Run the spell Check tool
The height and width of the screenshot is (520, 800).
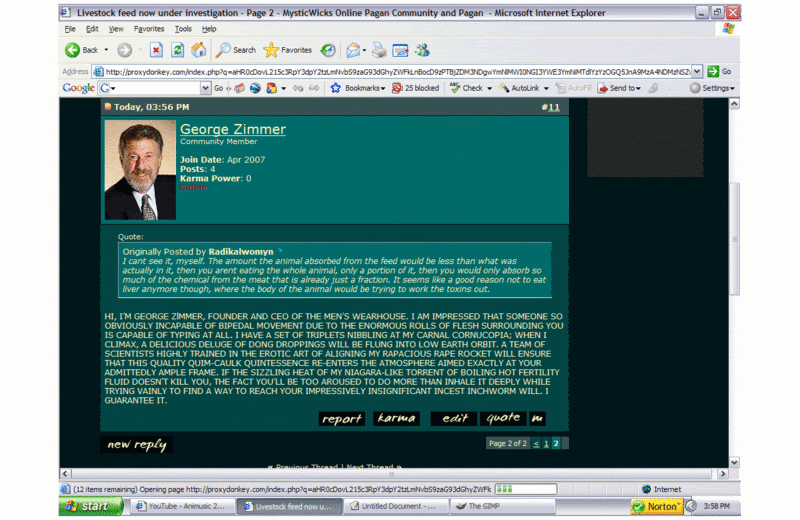pos(467,88)
